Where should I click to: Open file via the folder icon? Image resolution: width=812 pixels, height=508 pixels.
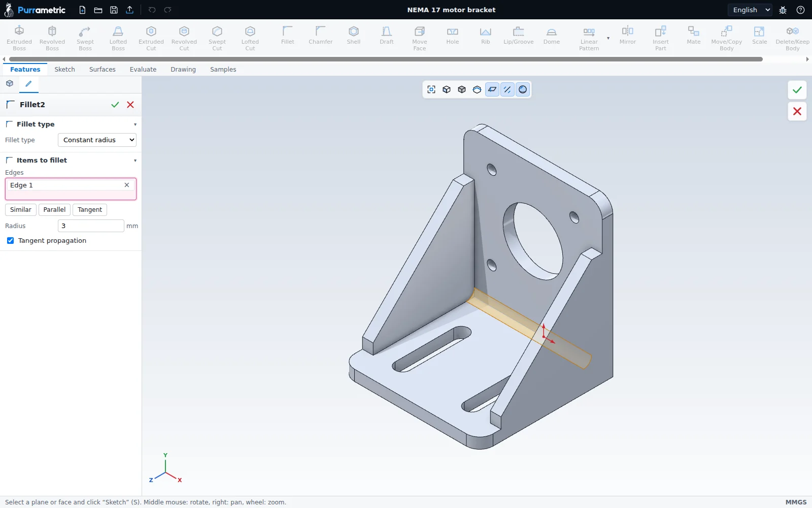coord(98,10)
